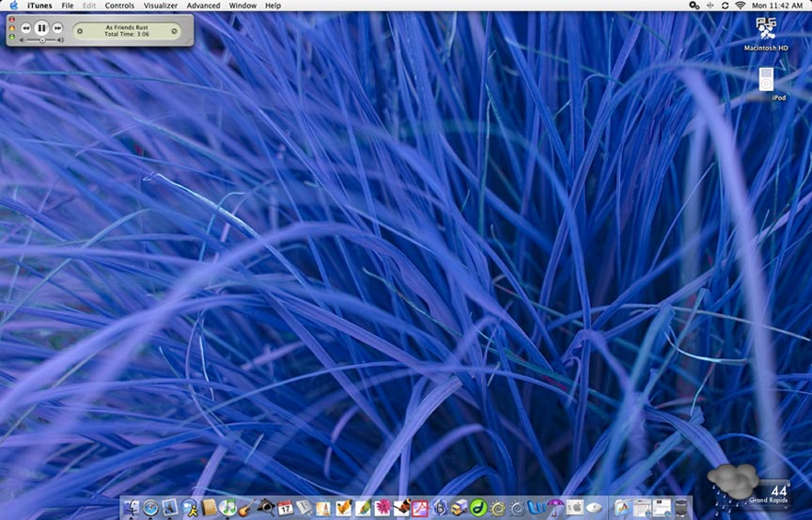Image resolution: width=812 pixels, height=520 pixels.
Task: Click the menu bar date and time
Action: click(777, 6)
